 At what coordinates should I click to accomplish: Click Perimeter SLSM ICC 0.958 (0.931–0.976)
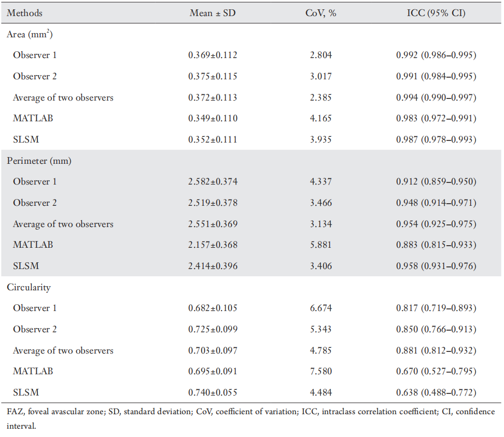pyautogui.click(x=436, y=266)
